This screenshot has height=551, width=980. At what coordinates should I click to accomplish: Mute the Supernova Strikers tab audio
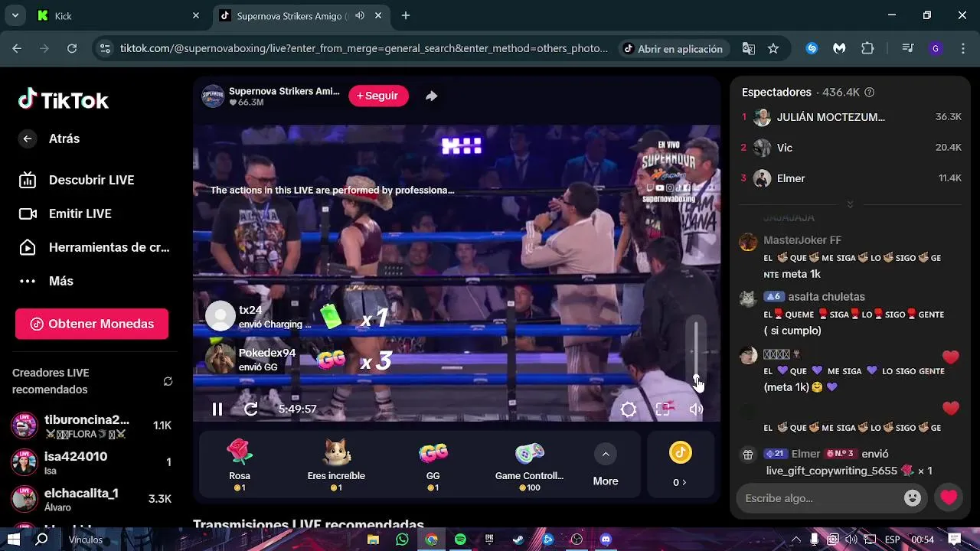360,15
